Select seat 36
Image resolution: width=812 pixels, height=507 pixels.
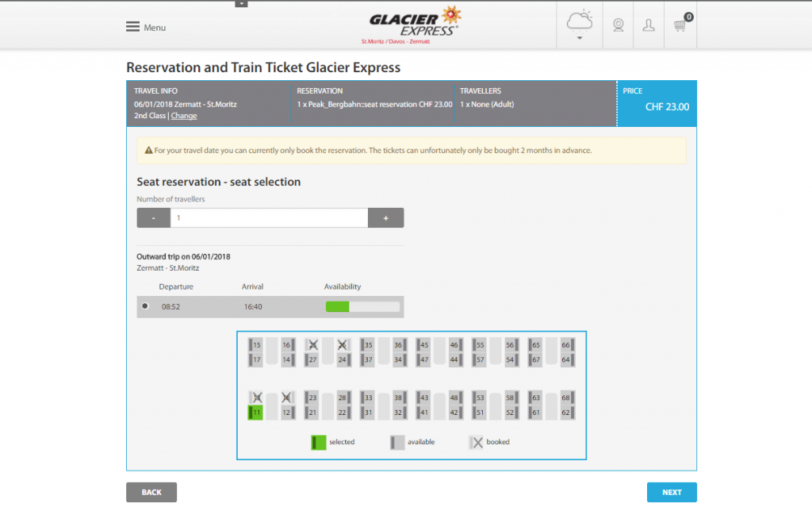click(x=400, y=344)
